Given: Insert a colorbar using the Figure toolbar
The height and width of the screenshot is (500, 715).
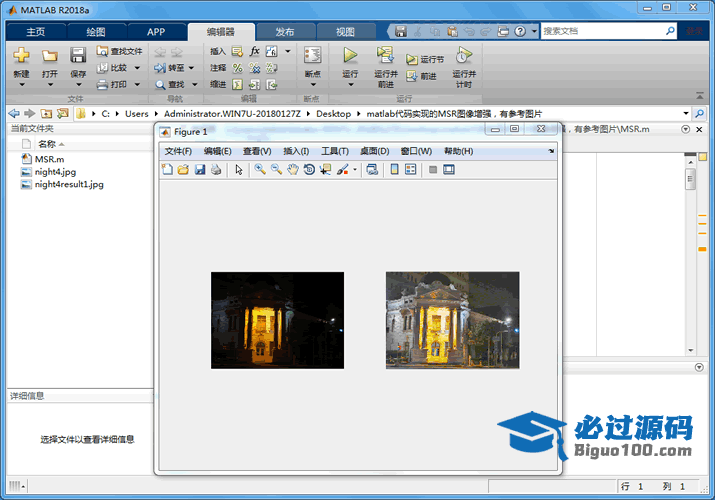Looking at the screenshot, I should pos(394,170).
